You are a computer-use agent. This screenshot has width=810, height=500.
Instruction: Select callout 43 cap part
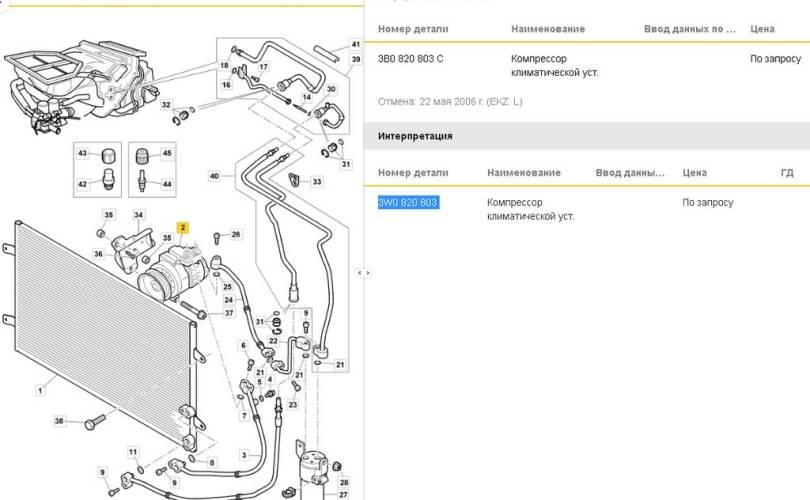tap(83, 153)
